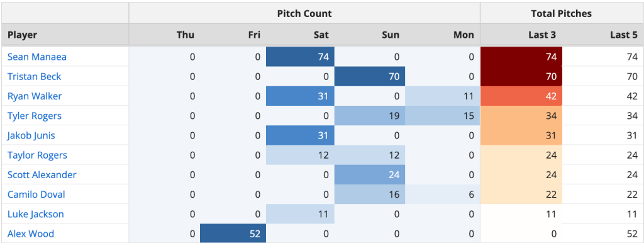Open Sean Manaea's player page
This screenshot has width=644, height=243.
point(37,57)
